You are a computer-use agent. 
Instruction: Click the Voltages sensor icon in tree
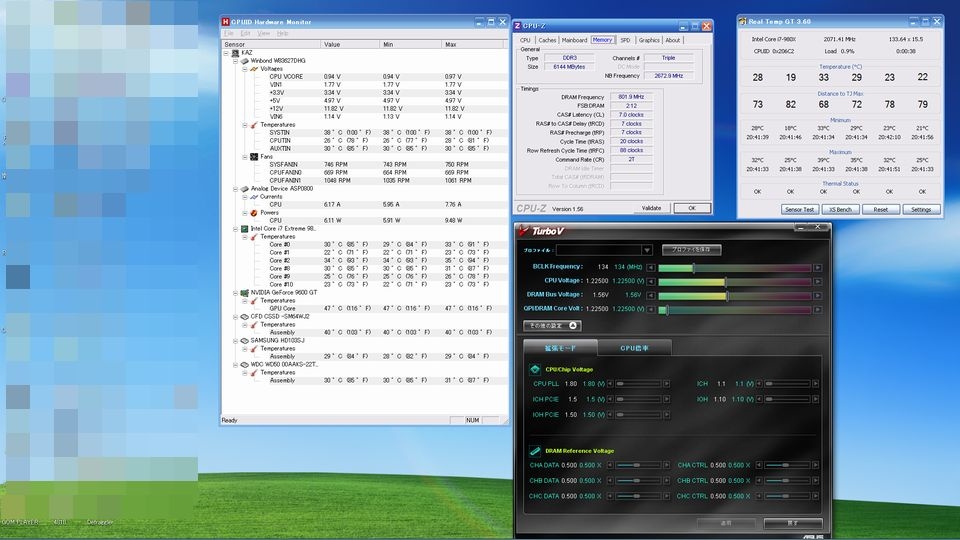(253, 69)
